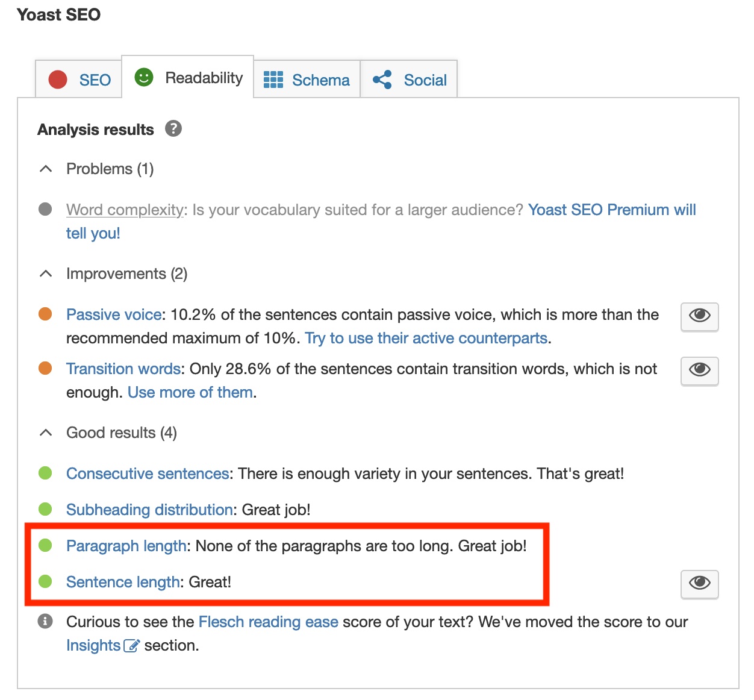
Task: Toggle eye highlight for Transition words
Action: (x=699, y=370)
